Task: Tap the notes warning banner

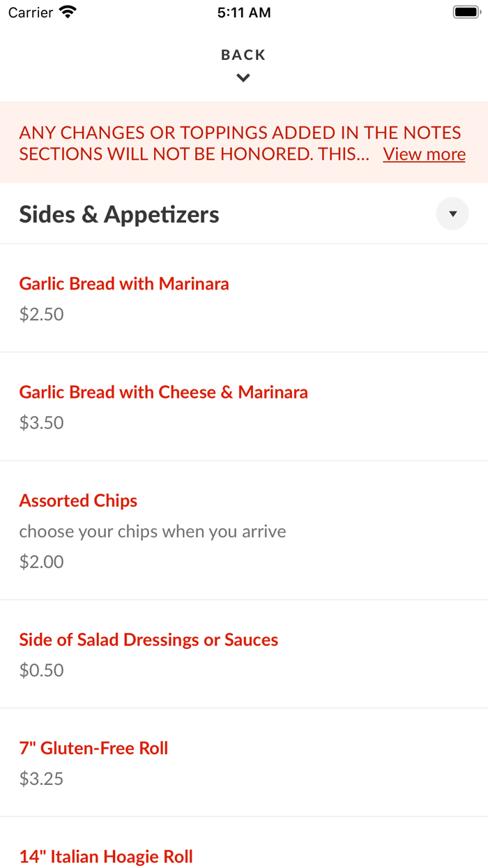Action: 244,142
